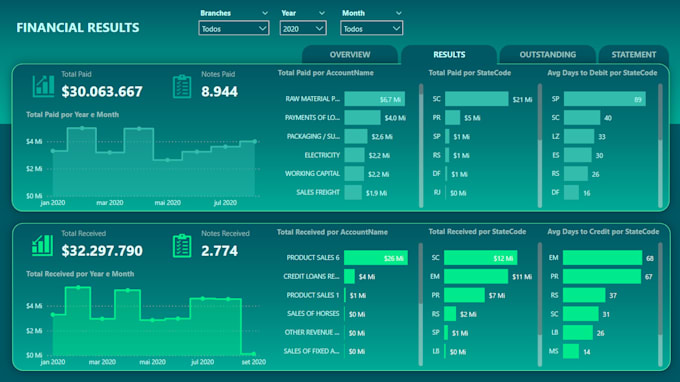The height and width of the screenshot is (382, 680).
Task: Click the SALES OF HORSES row label
Action: click(x=313, y=313)
